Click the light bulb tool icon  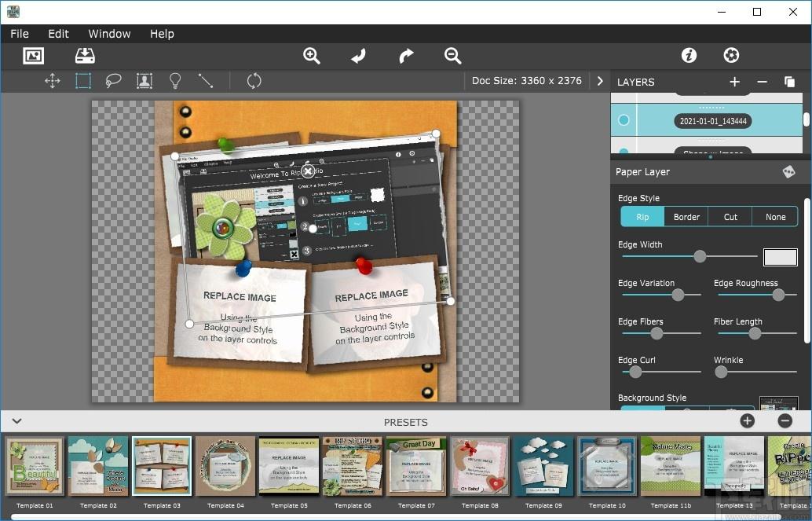tap(175, 81)
